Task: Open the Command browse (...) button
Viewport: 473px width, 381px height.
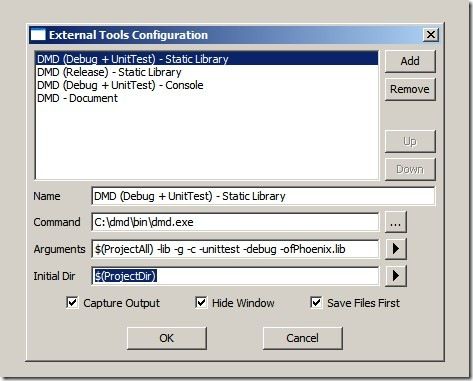Action: 396,222
